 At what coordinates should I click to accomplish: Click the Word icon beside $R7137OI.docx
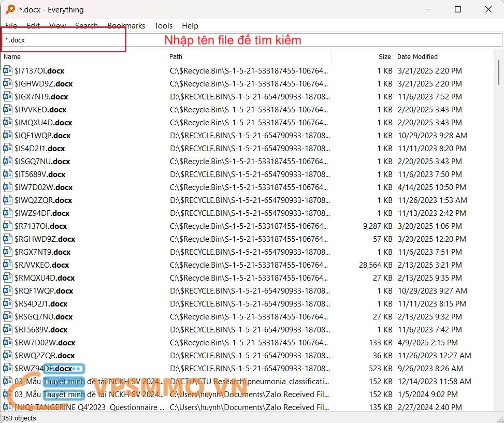coord(7,226)
